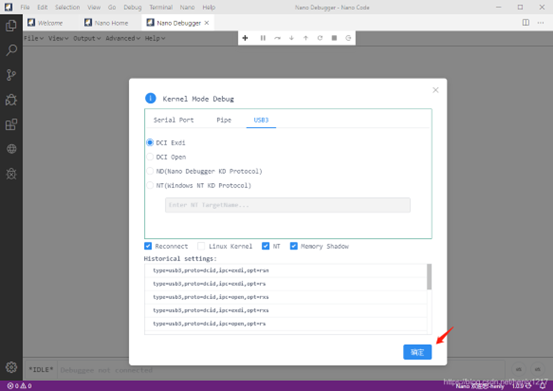Switch to the Serial Port tab
This screenshot has width=553, height=391.
coord(174,120)
